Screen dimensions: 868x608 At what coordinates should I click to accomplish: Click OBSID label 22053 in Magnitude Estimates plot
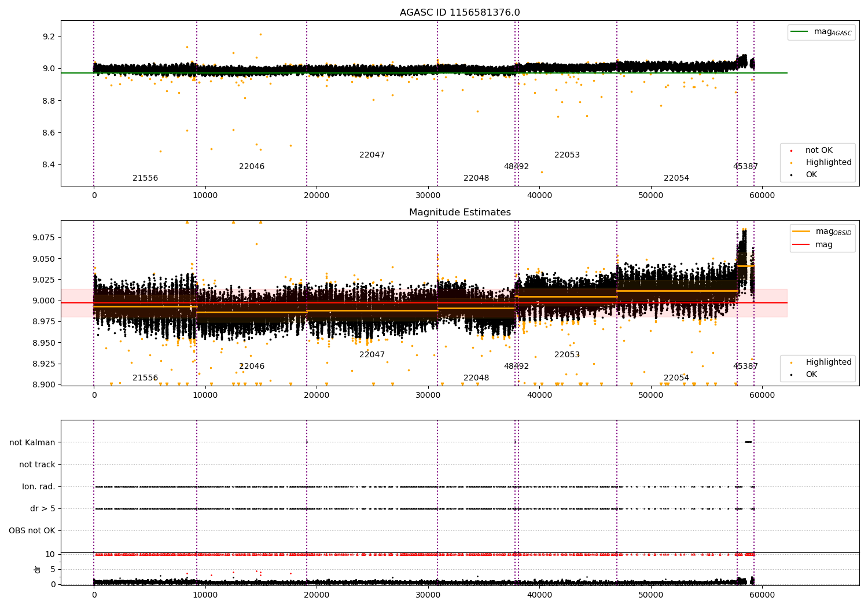point(567,355)
